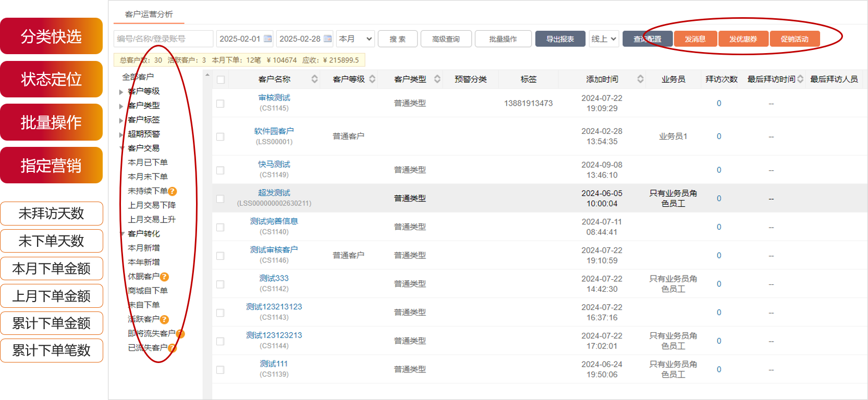The image size is (868, 400).
Task: Click the 导出报表 button
Action: click(x=560, y=39)
